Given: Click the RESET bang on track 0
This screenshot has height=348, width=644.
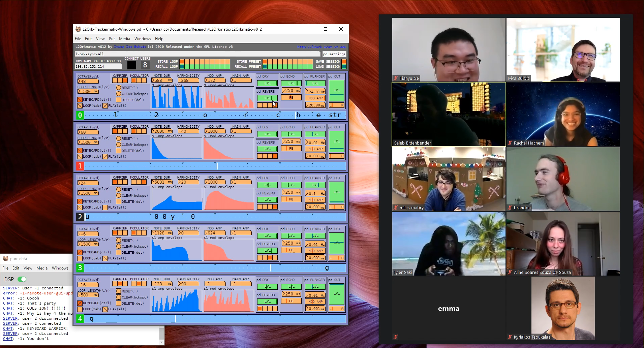Looking at the screenshot, I should pyautogui.click(x=119, y=88).
